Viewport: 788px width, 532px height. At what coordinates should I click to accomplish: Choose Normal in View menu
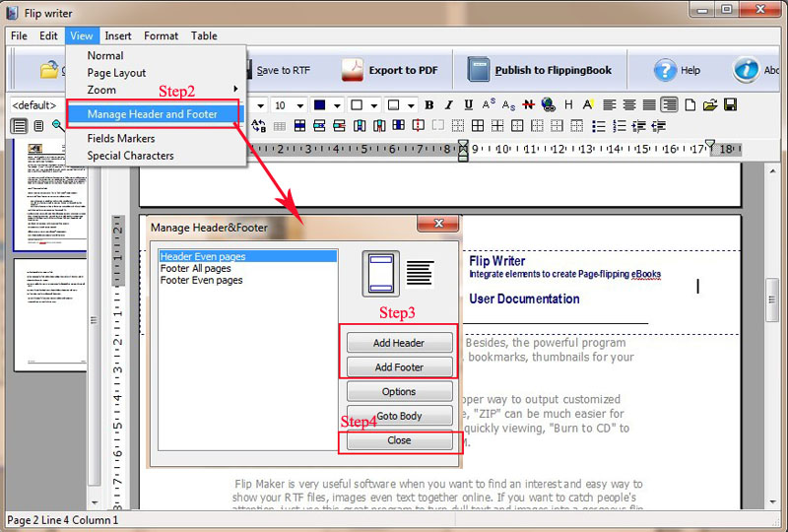pos(157,55)
